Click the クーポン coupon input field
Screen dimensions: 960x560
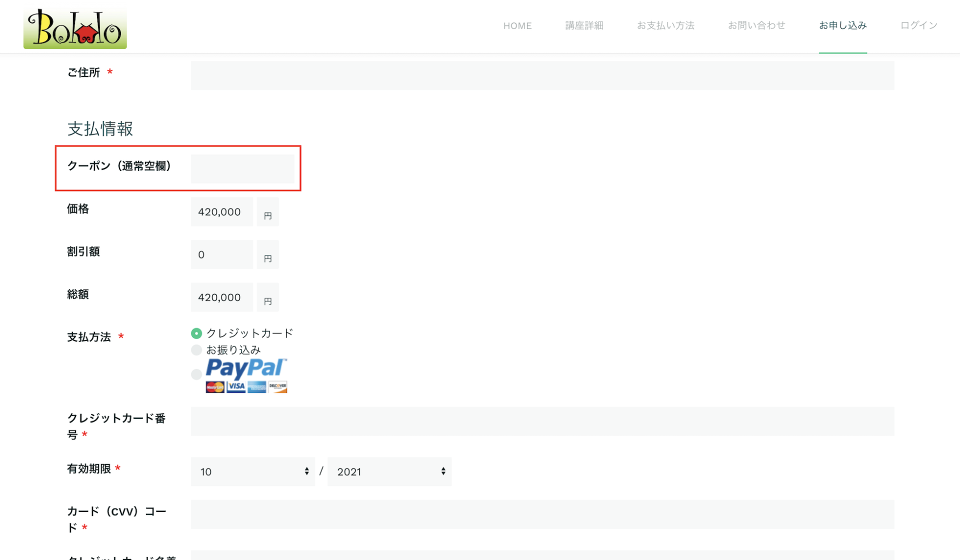tap(243, 168)
